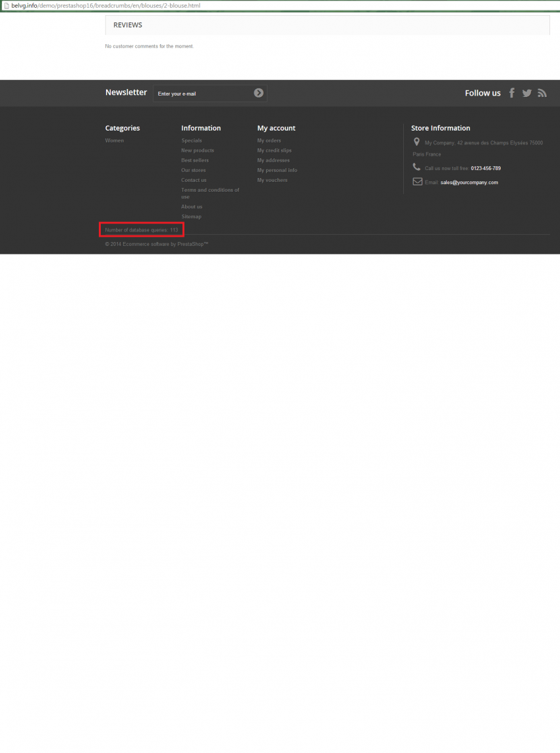The width and height of the screenshot is (560, 753).
Task: Visit Best sellers page
Action: pos(195,160)
